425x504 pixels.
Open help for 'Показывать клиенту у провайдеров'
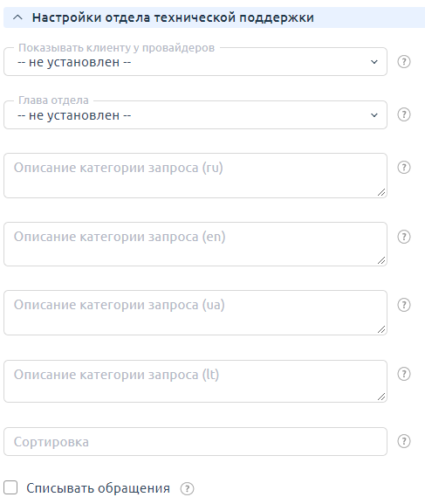[404, 61]
